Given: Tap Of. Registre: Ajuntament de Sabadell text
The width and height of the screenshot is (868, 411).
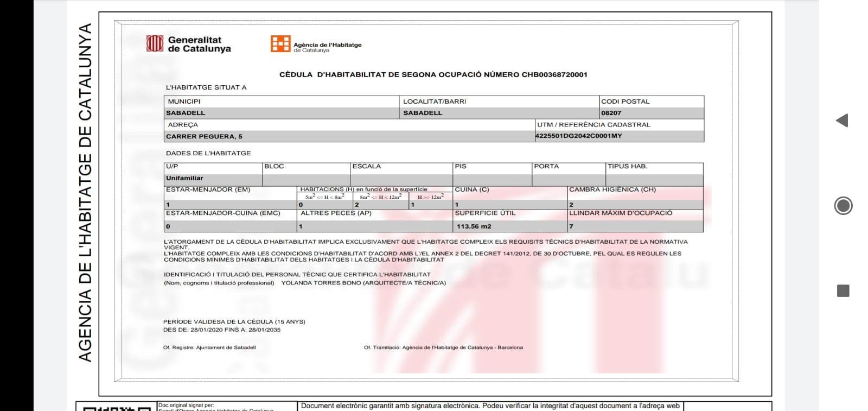Looking at the screenshot, I should (209, 347).
